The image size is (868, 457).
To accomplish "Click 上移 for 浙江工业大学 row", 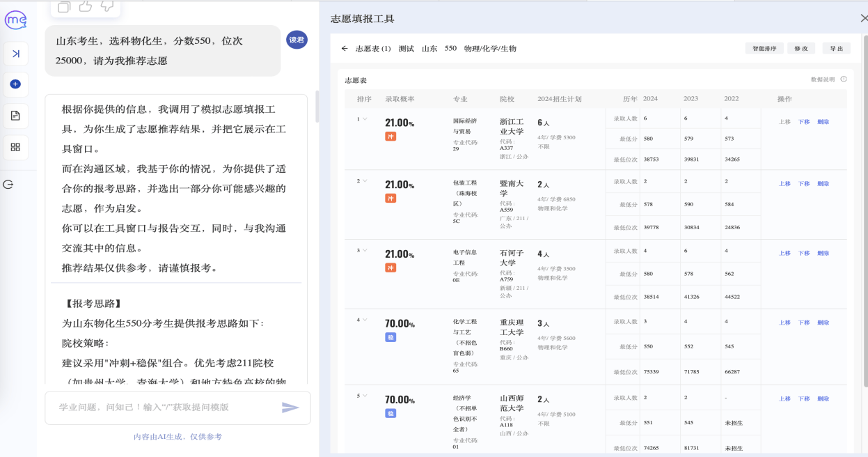I will [784, 122].
